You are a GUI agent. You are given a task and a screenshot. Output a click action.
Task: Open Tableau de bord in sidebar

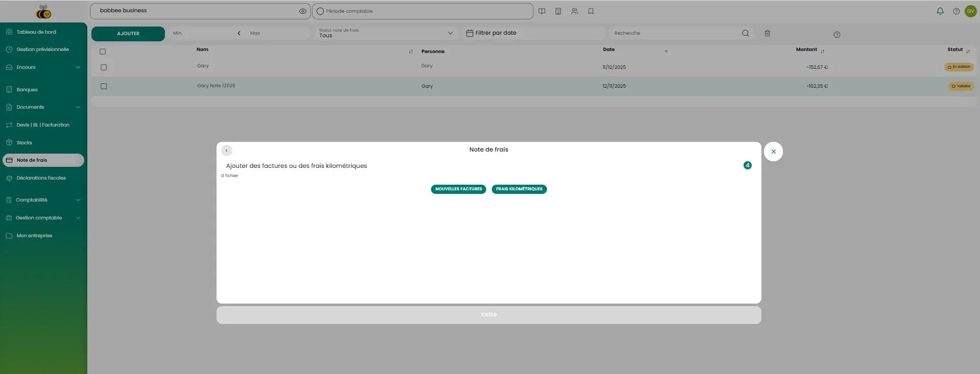pyautogui.click(x=36, y=32)
